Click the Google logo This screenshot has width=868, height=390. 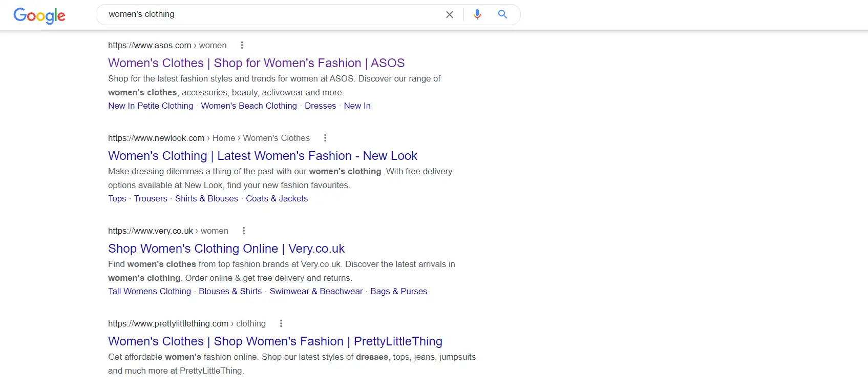[x=39, y=15]
